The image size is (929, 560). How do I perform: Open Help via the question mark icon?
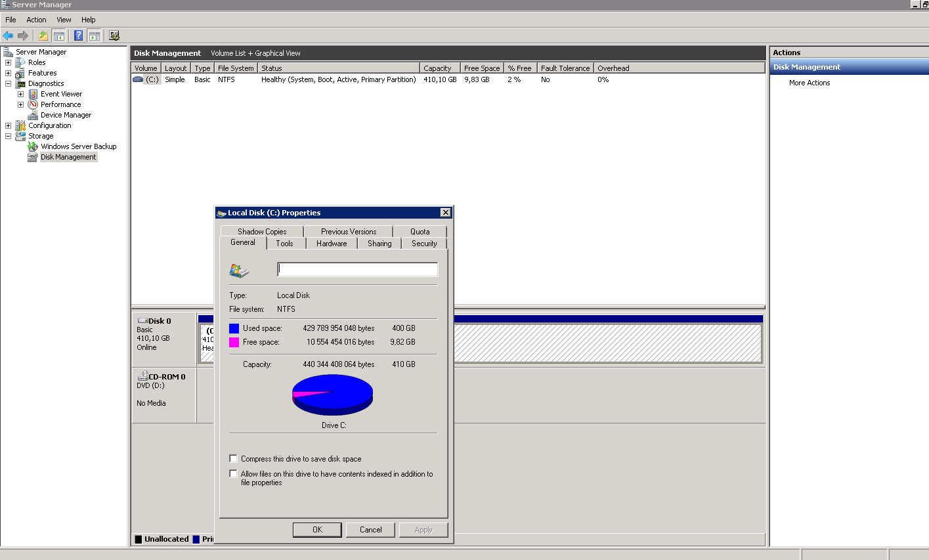[x=78, y=36]
